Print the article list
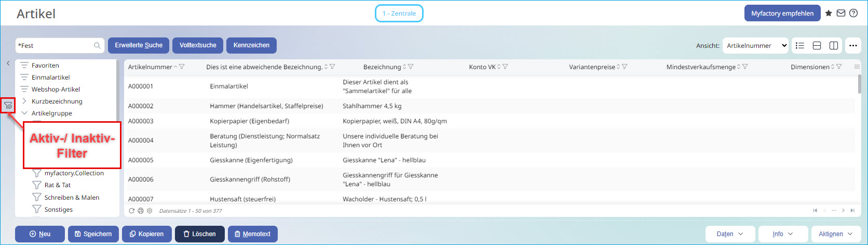Image resolution: width=868 pixels, height=245 pixels. click(x=141, y=211)
